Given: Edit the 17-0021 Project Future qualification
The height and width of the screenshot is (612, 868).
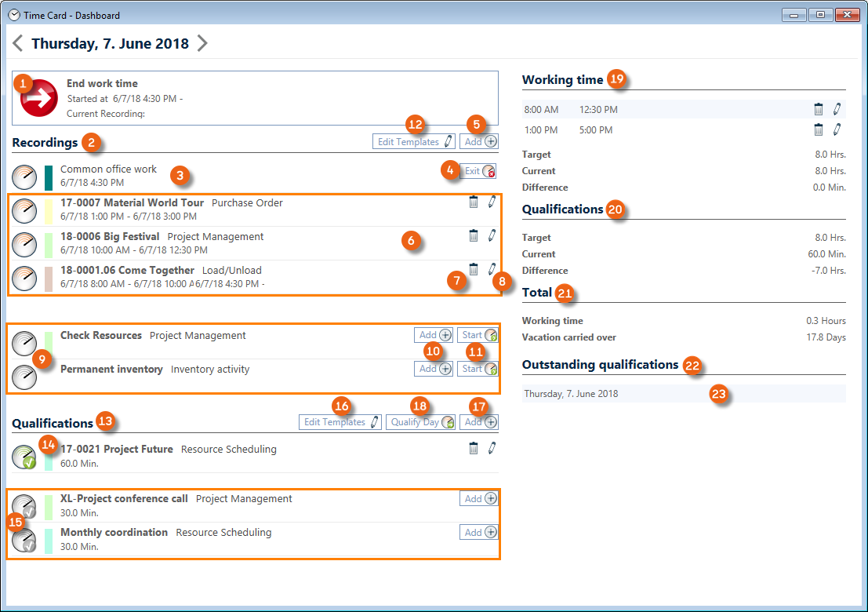Looking at the screenshot, I should click(x=492, y=448).
